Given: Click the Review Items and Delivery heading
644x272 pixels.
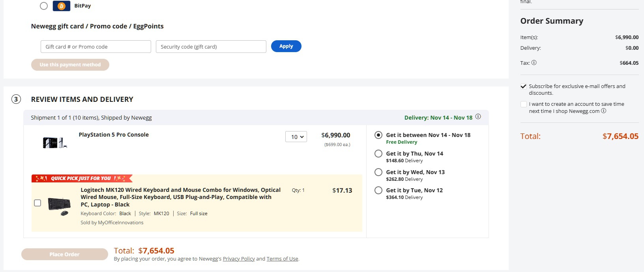Looking at the screenshot, I should pos(82,99).
